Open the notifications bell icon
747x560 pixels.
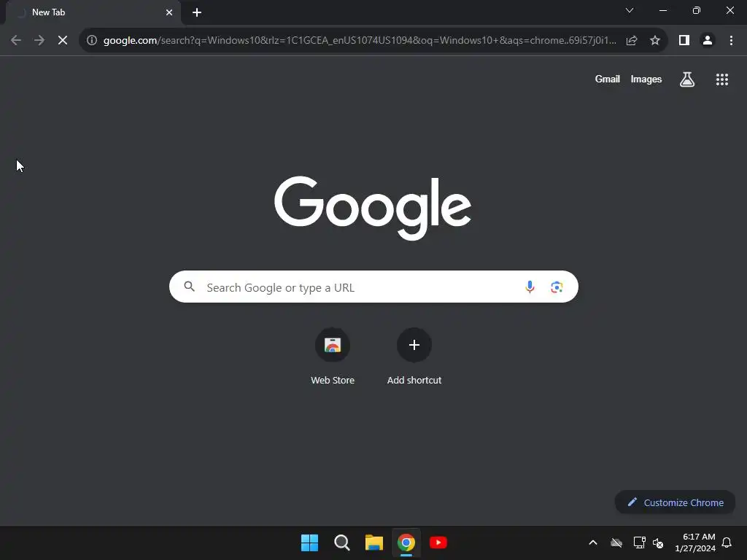(727, 542)
